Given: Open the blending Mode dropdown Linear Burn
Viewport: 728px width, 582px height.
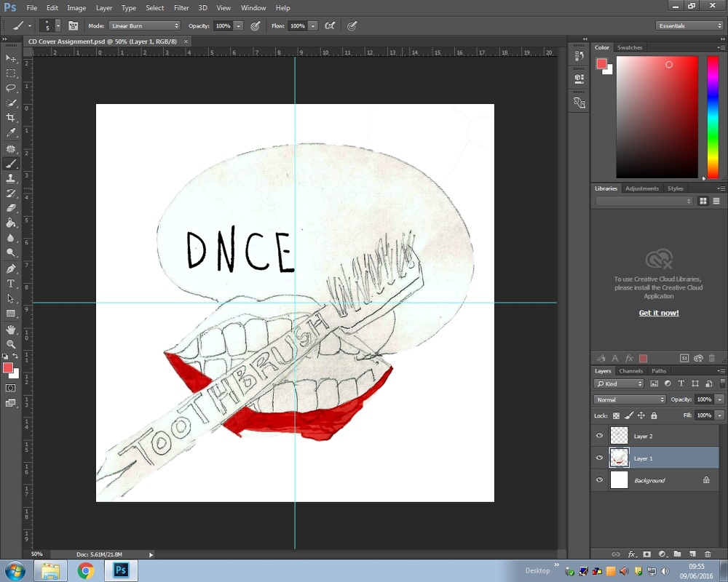Looking at the screenshot, I should 144,26.
